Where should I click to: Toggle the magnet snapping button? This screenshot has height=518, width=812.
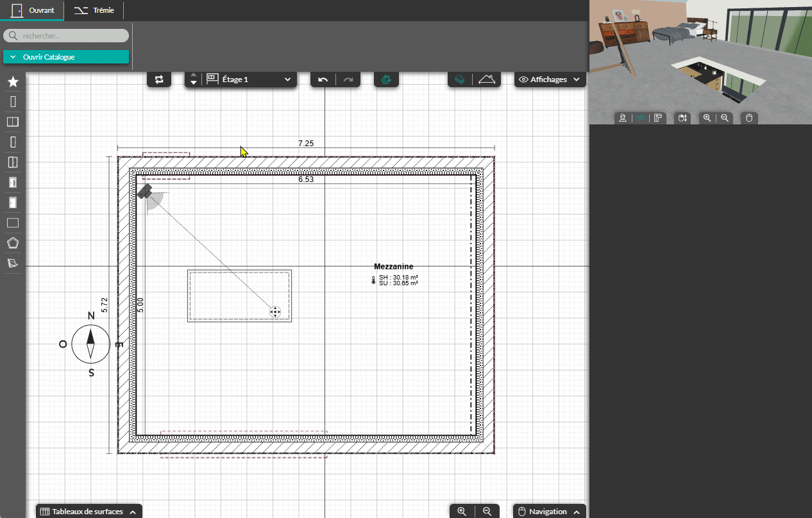386,79
